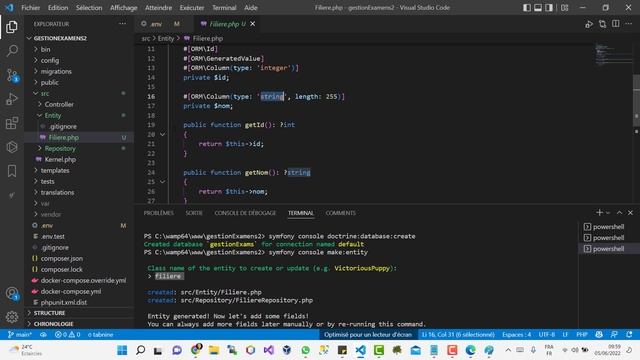Open the Search view in activity bar
This screenshot has width=640, height=360.
(x=12, y=51)
